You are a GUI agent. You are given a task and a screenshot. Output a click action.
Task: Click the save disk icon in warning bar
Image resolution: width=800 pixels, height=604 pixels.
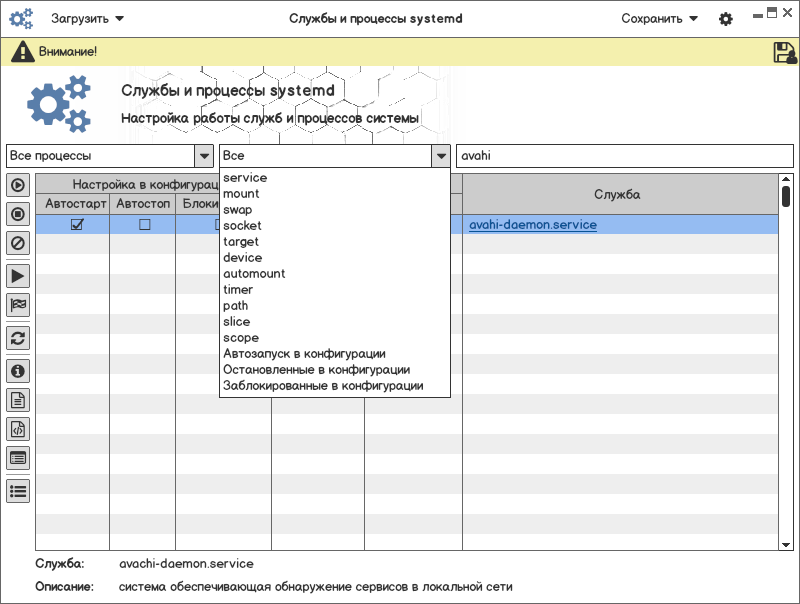coord(785,53)
